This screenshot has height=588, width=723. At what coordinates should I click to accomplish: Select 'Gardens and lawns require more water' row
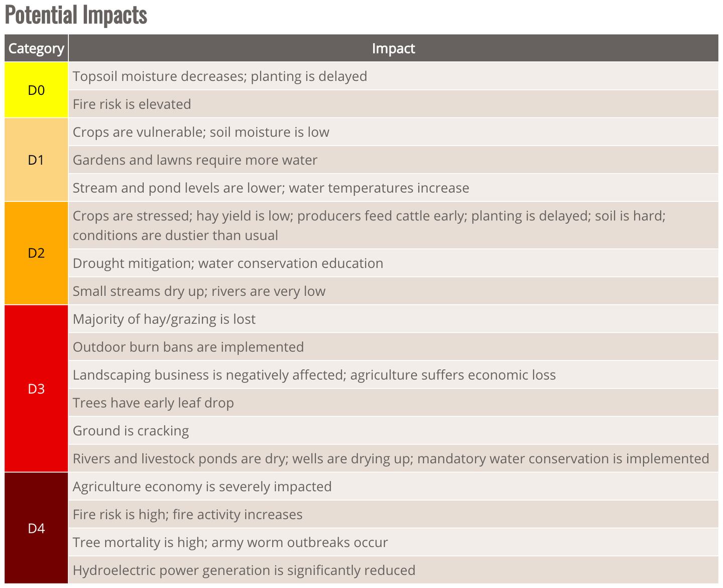[195, 160]
